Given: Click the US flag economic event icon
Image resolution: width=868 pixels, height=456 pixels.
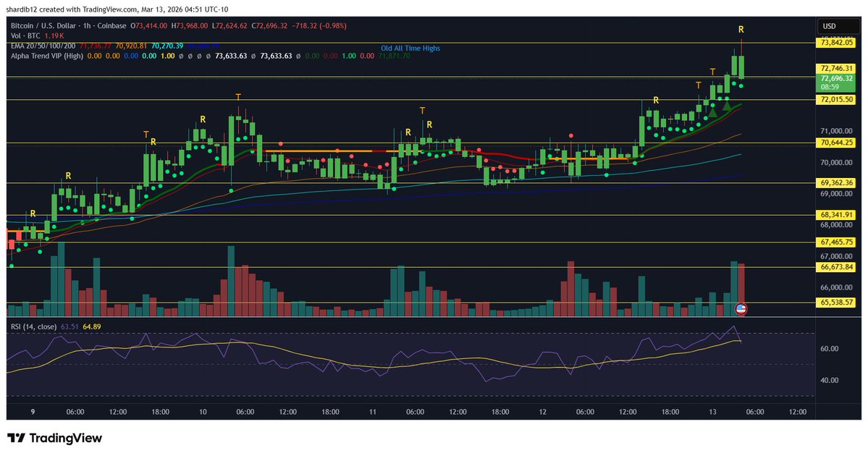Looking at the screenshot, I should [741, 309].
